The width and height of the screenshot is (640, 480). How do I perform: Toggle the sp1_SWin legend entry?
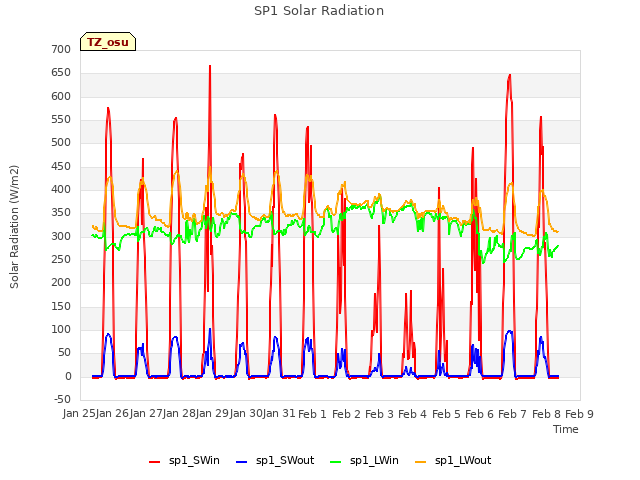pos(184,460)
